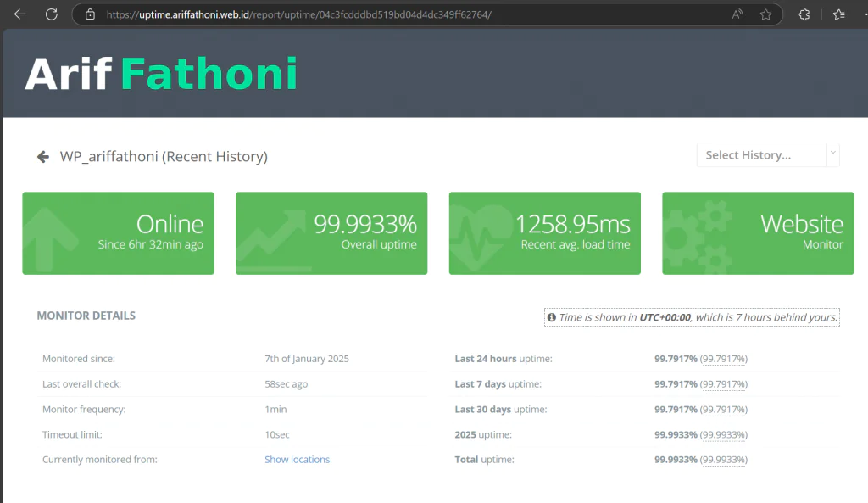Click the 'Last 7 days uptime:' label
Image resolution: width=868 pixels, height=503 pixels.
coord(498,384)
